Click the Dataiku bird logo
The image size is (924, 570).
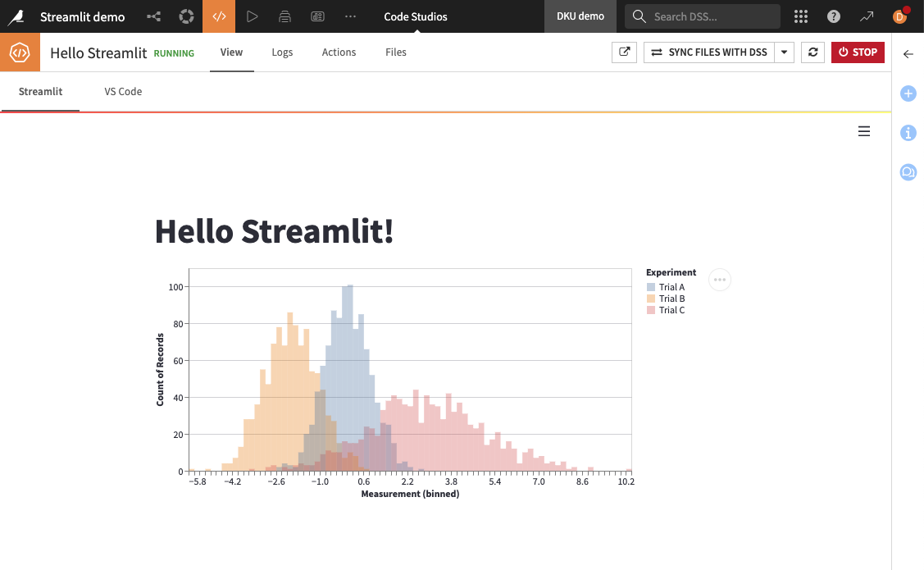coord(16,16)
